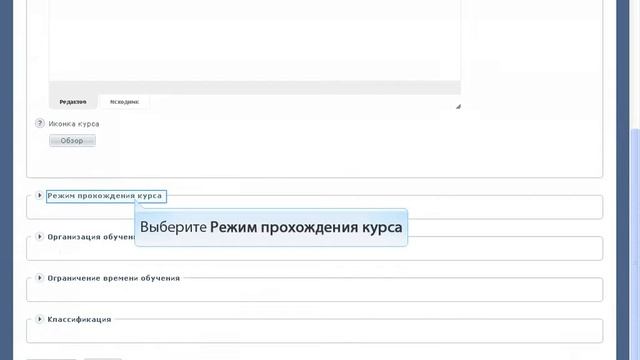
Task: Click inside the rich text editor area
Action: [x=255, y=40]
